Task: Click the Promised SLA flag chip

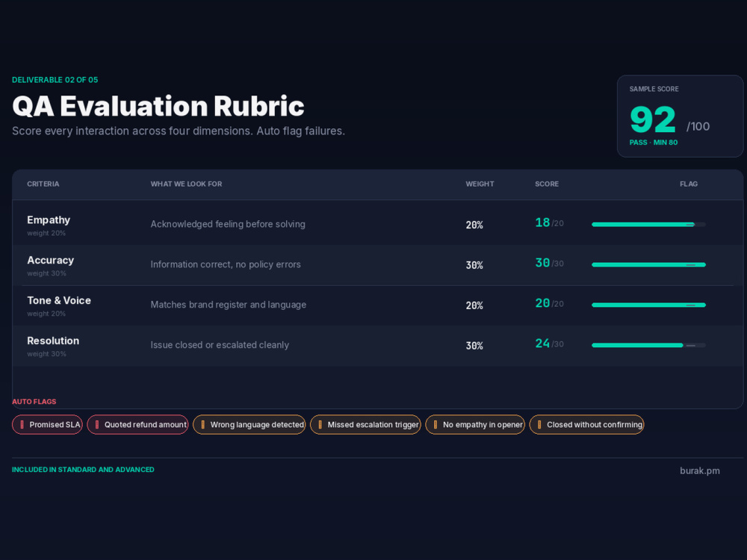Action: (x=47, y=425)
